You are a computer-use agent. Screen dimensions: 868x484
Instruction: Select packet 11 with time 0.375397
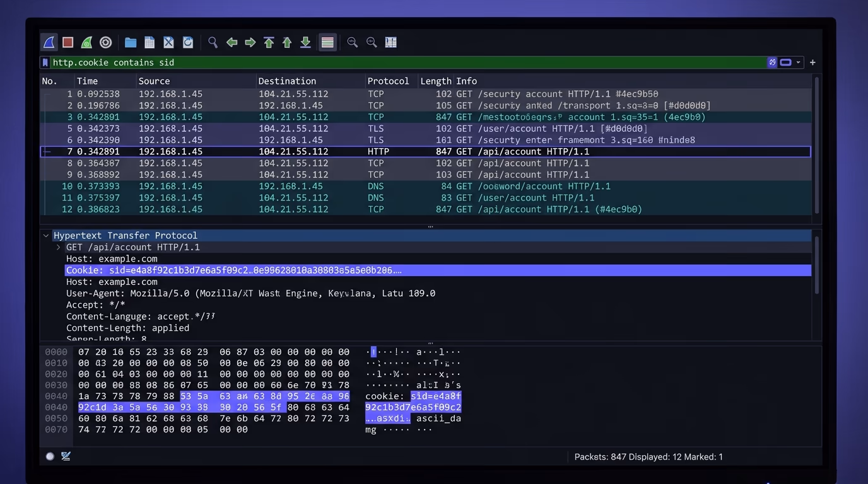pos(426,198)
